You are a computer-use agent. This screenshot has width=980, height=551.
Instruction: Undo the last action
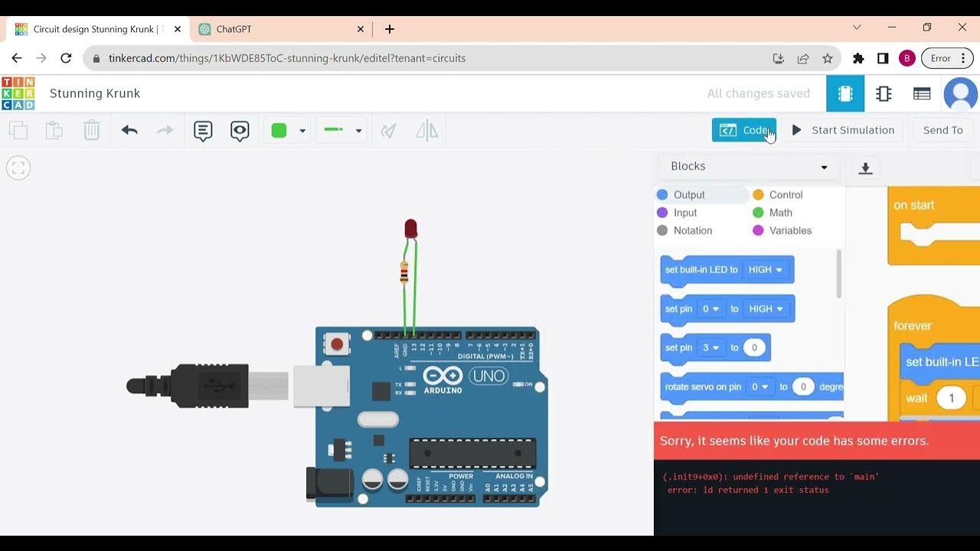tap(129, 130)
